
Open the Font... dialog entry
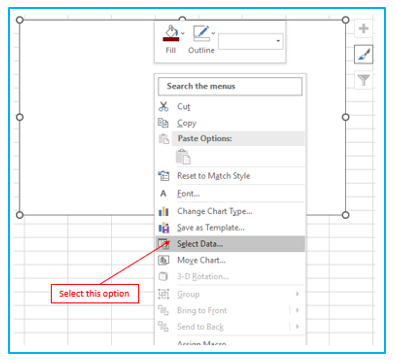(x=188, y=194)
